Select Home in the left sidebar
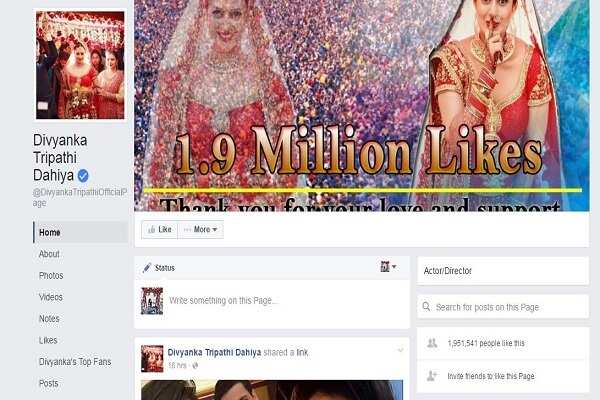The height and width of the screenshot is (400, 600). [50, 233]
